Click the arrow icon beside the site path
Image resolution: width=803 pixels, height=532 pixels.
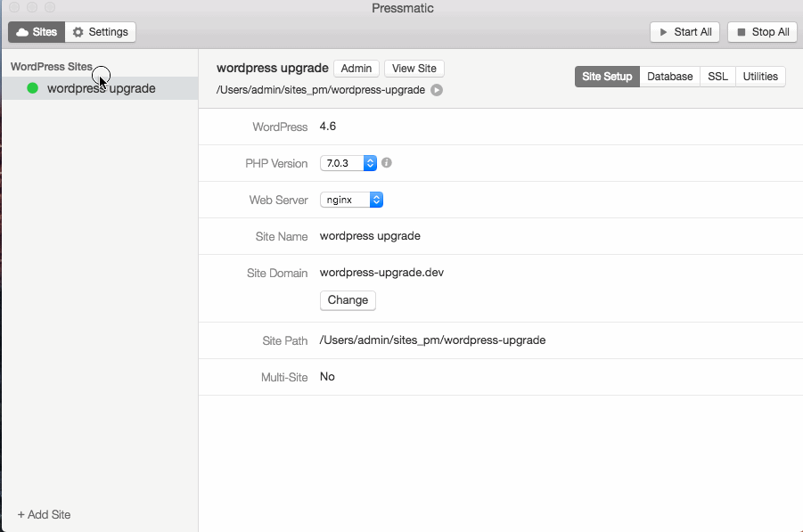tap(437, 90)
